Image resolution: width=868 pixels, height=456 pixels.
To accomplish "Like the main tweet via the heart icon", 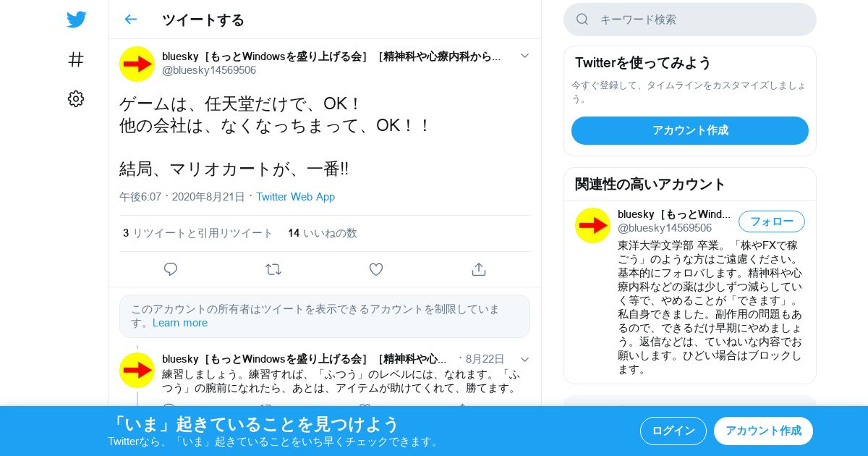I will point(376,269).
